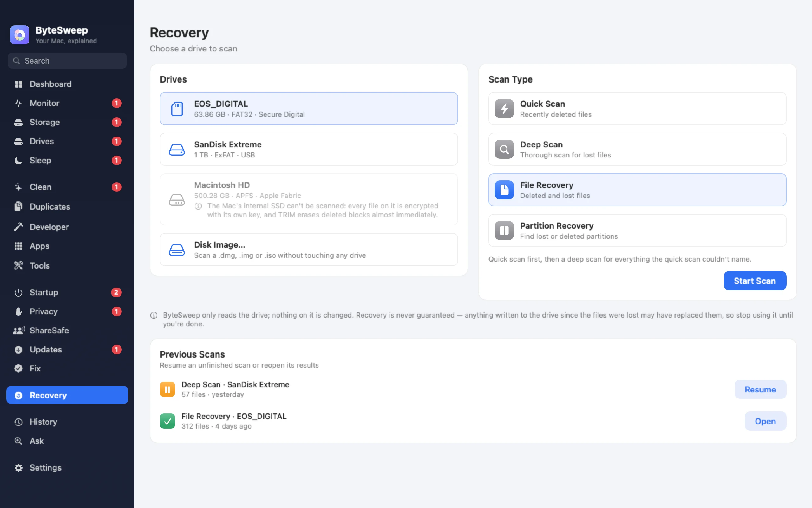Click the Start Scan button
This screenshot has width=812, height=508.
click(755, 281)
